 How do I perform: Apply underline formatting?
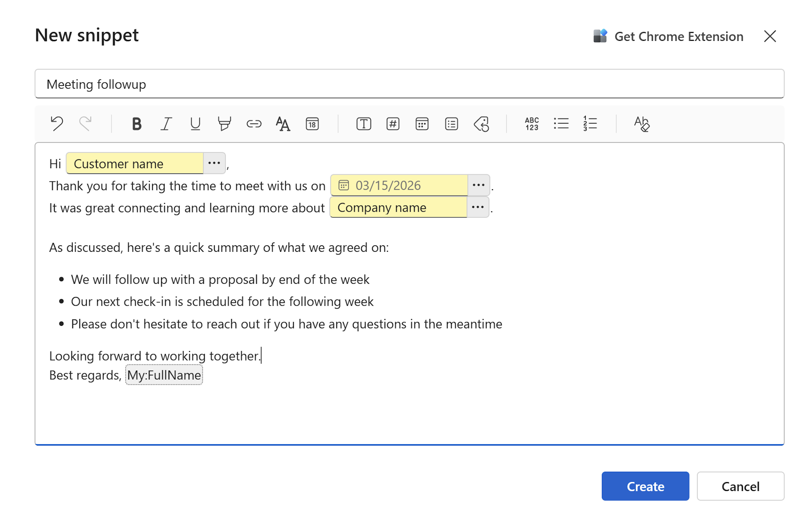coord(195,124)
